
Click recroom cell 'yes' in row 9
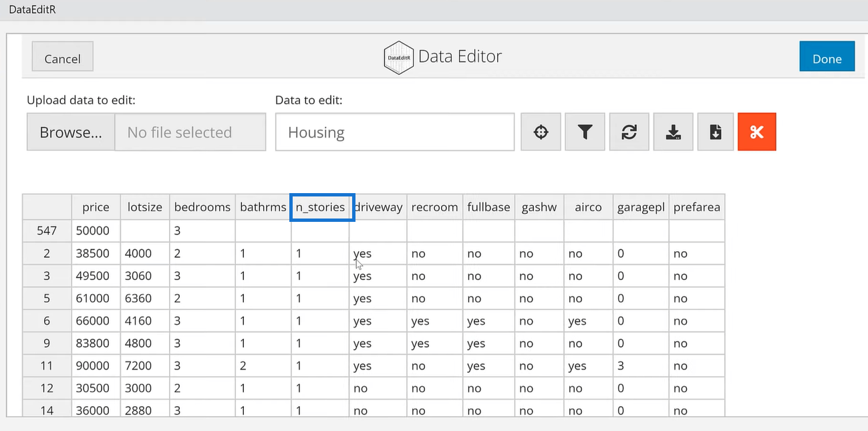pyautogui.click(x=434, y=343)
